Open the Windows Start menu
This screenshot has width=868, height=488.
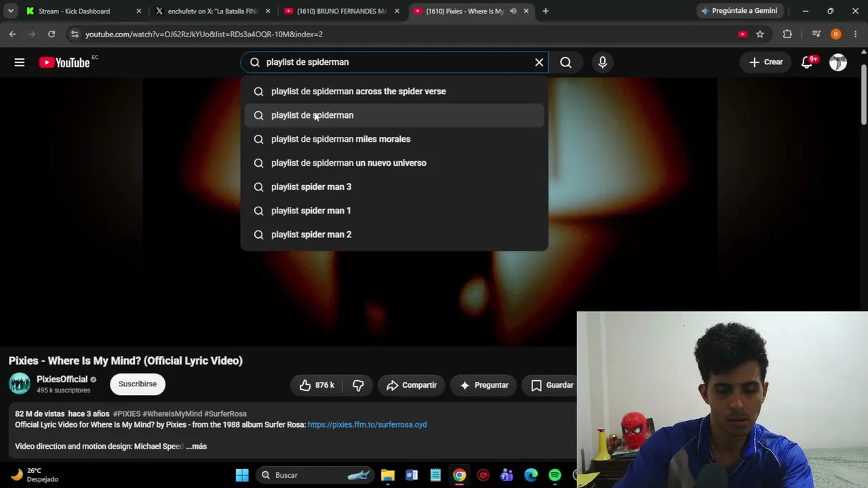[242, 475]
